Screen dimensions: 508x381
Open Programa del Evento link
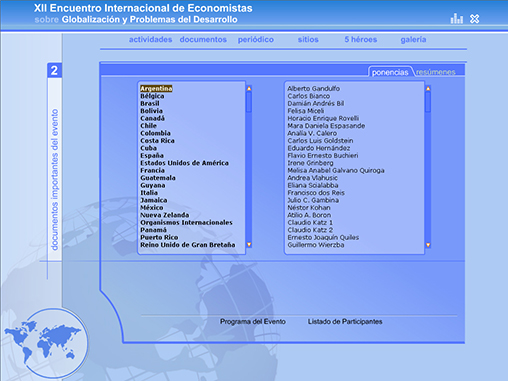tap(253, 321)
